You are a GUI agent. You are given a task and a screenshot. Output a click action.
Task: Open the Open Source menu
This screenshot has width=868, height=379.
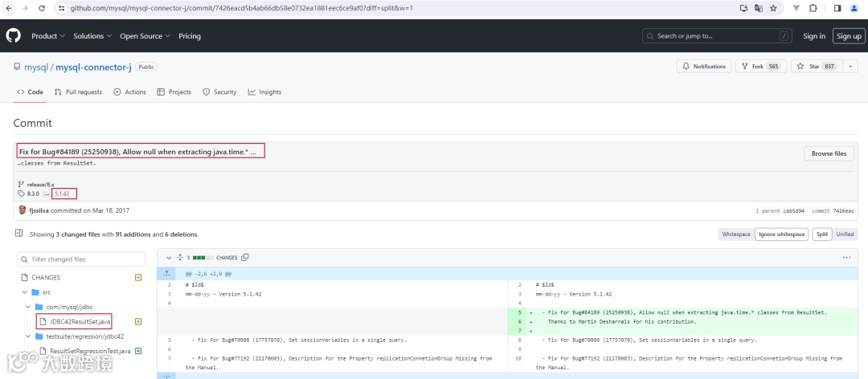145,36
